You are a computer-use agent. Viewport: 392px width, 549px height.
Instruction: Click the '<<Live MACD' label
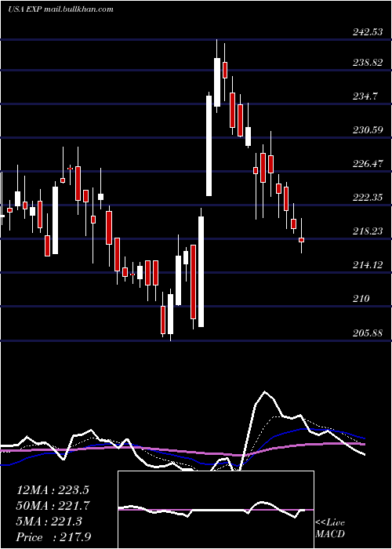pos(330,529)
